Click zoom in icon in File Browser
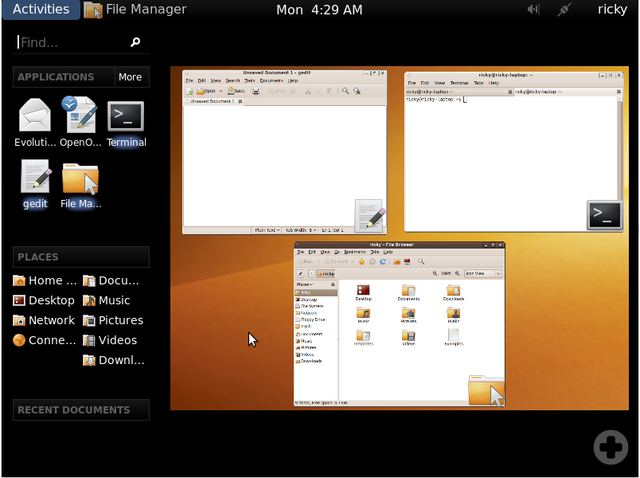The width and height of the screenshot is (640, 478). pyautogui.click(x=458, y=273)
